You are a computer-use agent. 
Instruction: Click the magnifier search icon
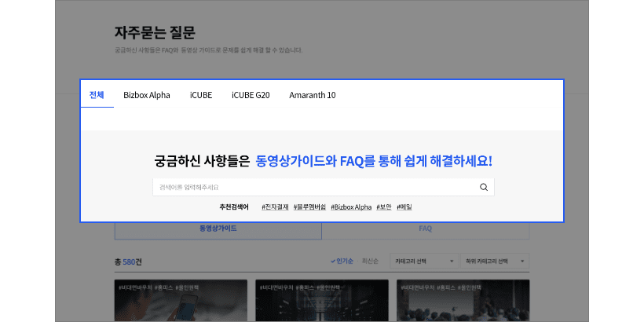point(484,187)
